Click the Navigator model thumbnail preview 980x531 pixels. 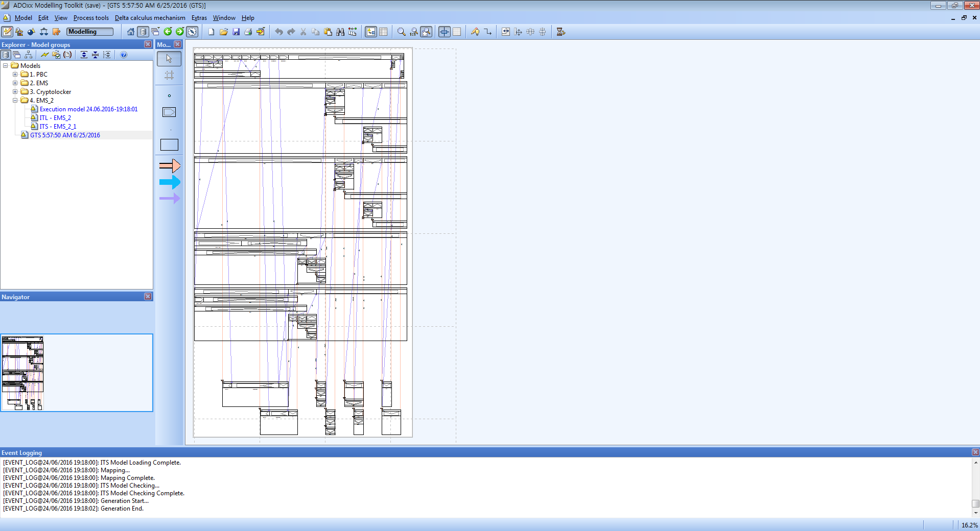coord(23,373)
